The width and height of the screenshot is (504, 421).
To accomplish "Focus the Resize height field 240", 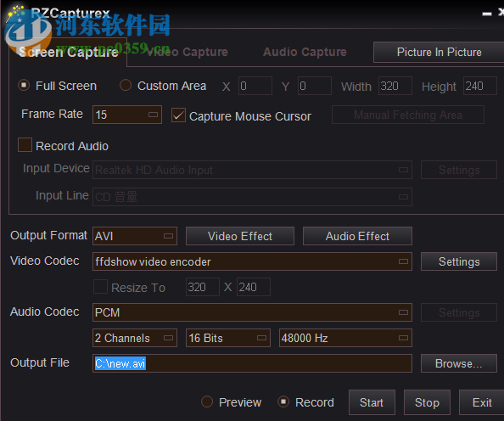I will coord(254,287).
